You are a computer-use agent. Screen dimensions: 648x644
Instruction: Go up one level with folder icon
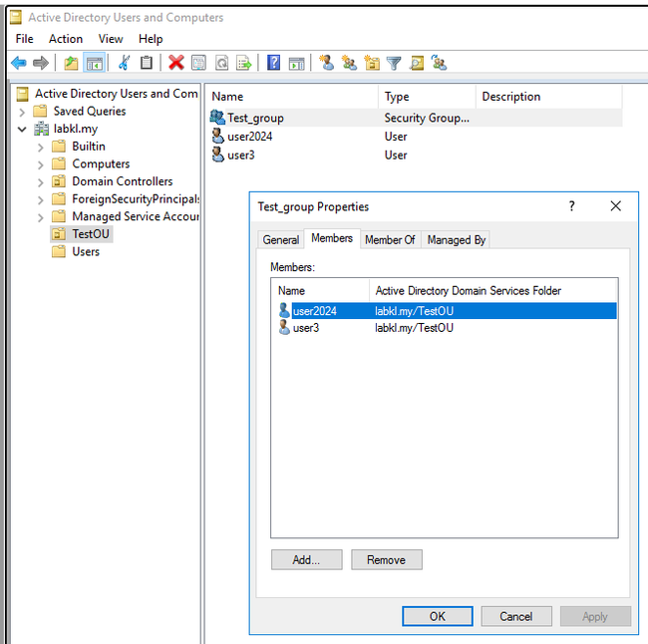[71, 63]
